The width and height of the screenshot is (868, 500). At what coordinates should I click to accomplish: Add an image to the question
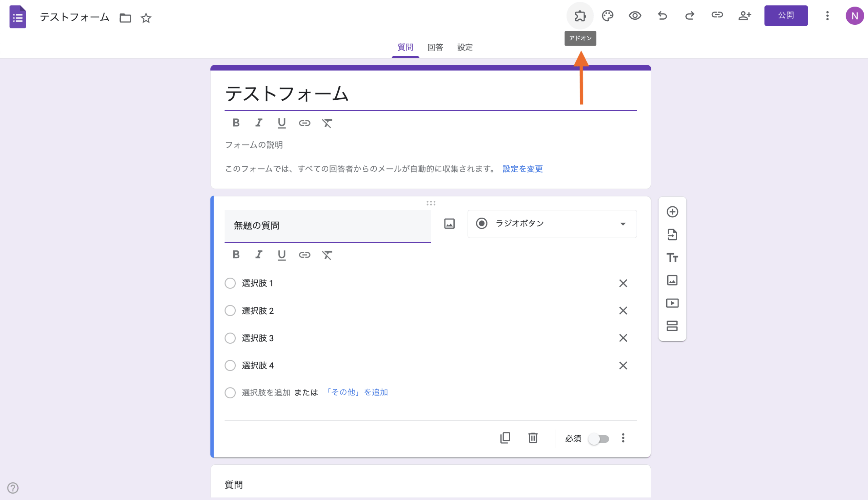[x=449, y=223]
